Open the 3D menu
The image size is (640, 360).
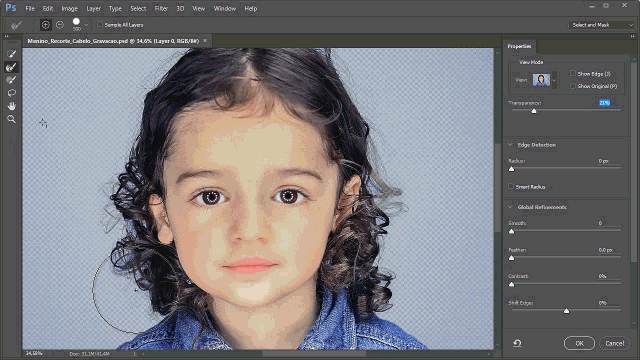[x=180, y=8]
